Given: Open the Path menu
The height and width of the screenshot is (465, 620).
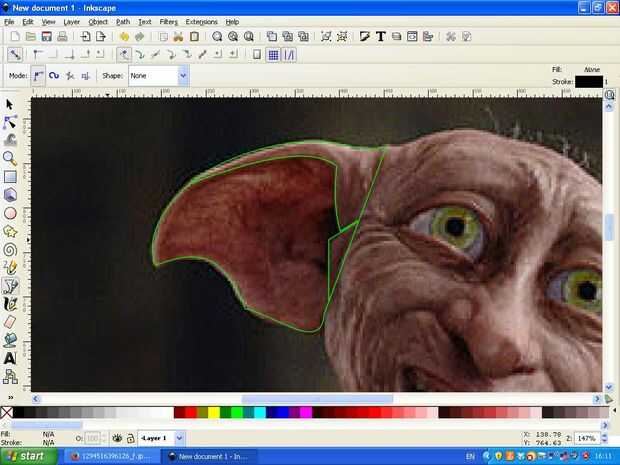Looking at the screenshot, I should 123,22.
